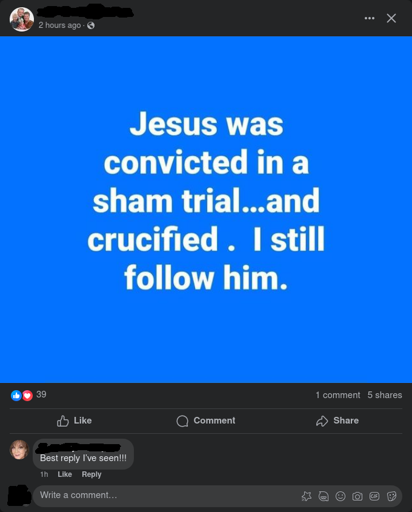412x512 pixels.
Task: Expand the '1 comment' link
Action: pyautogui.click(x=338, y=395)
